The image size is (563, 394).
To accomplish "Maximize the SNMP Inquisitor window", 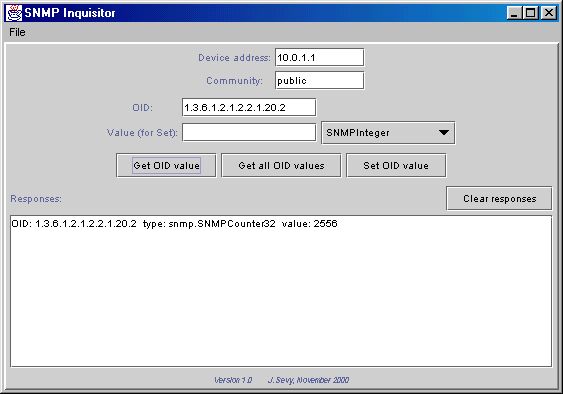I will [531, 13].
